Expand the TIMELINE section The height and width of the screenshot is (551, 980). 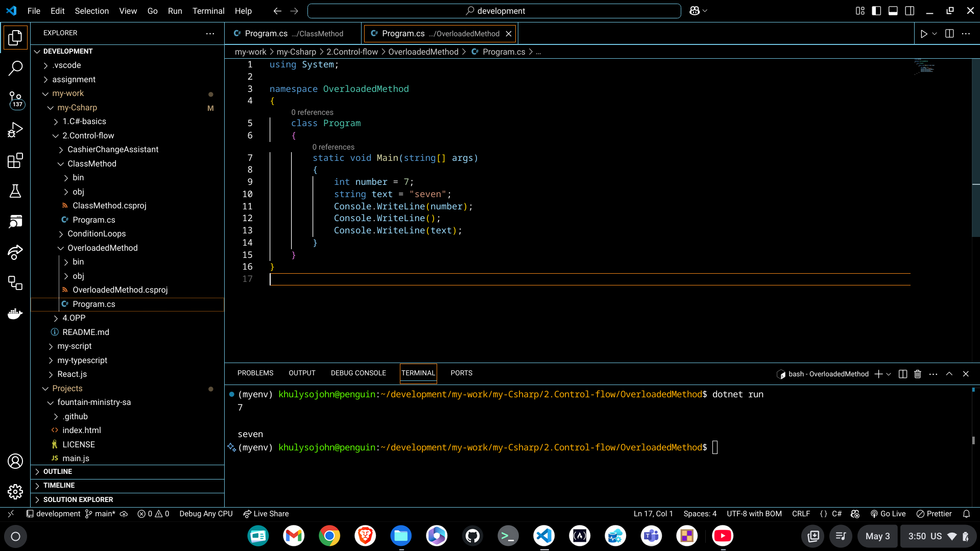click(128, 485)
